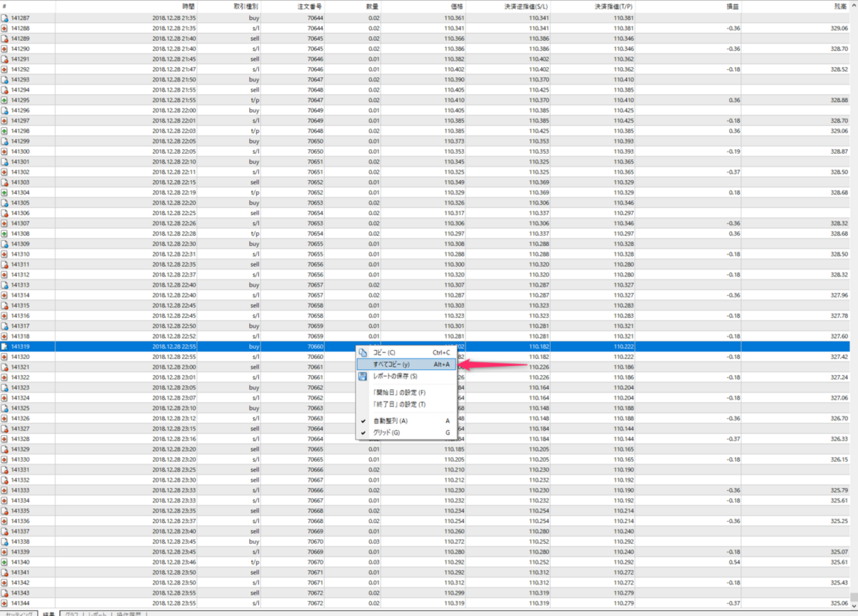Click price 110.405 in row 141294
The image size is (858, 616).
pyautogui.click(x=454, y=90)
